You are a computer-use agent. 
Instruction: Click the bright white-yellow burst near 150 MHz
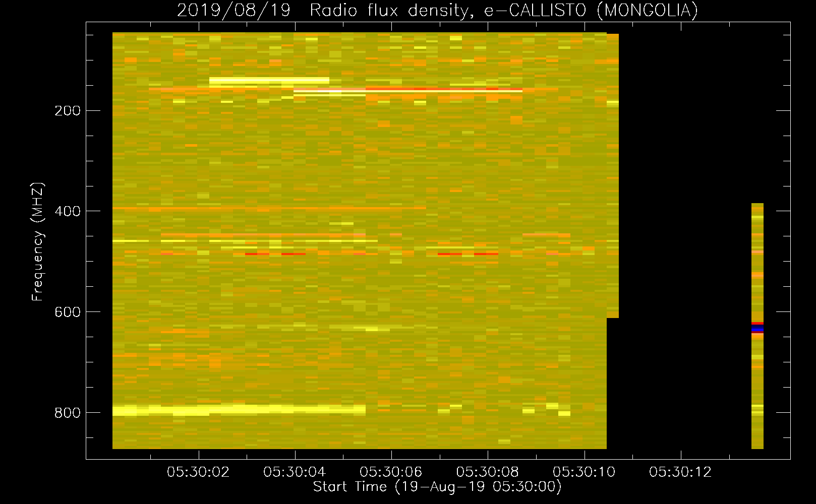(269, 81)
